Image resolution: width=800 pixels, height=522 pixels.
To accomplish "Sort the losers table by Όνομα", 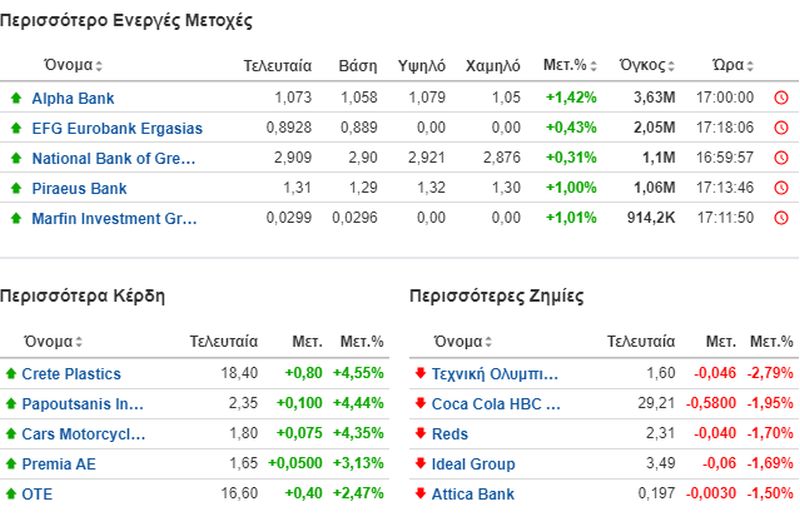I will (x=463, y=341).
